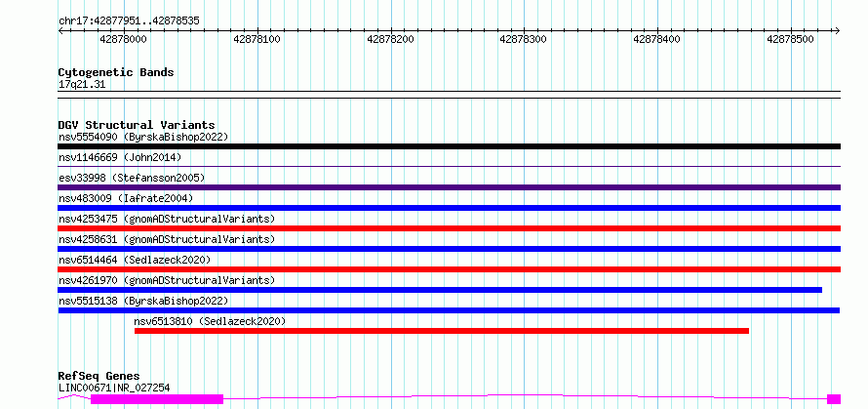
Task: Click the 17q21.31 band label
Action: [x=82, y=85]
